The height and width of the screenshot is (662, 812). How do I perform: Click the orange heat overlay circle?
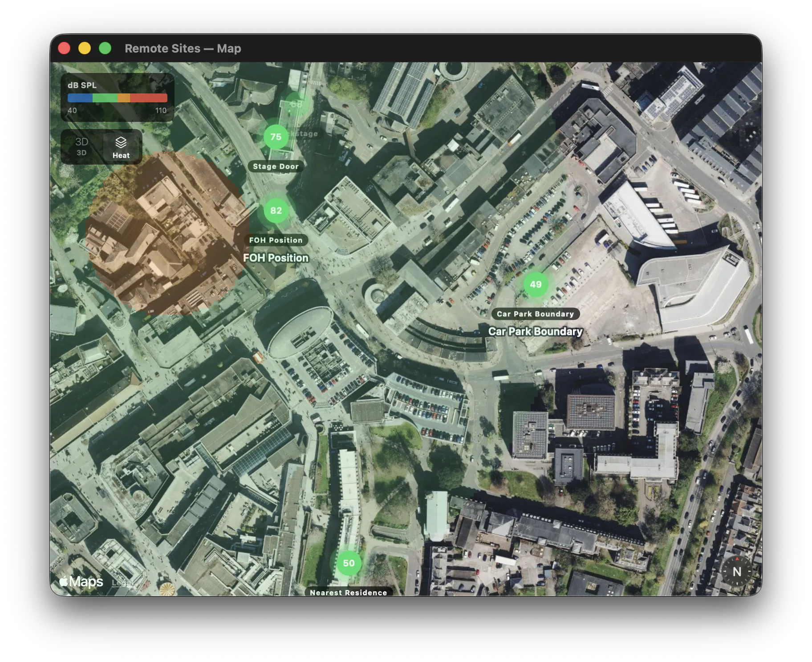tap(168, 233)
